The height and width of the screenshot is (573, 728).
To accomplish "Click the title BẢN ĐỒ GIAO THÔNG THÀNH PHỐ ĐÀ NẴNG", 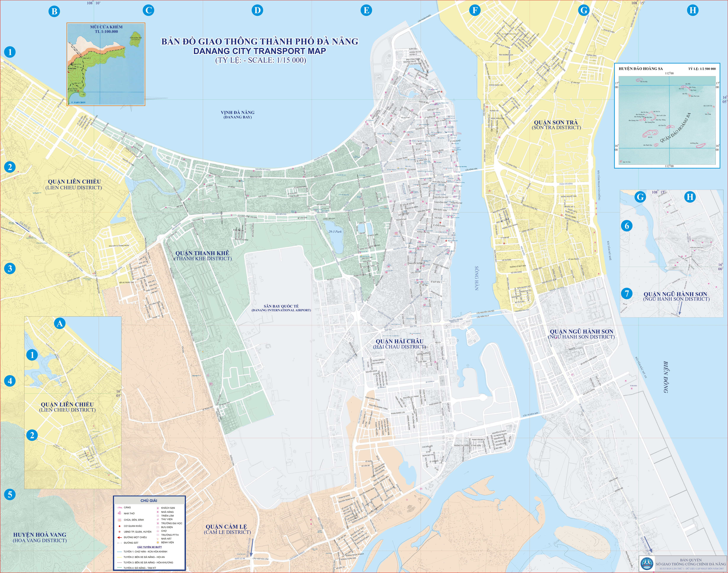I will click(x=260, y=41).
